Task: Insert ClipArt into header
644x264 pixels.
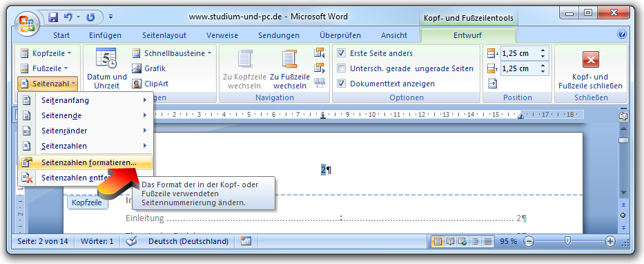Action: coord(150,84)
